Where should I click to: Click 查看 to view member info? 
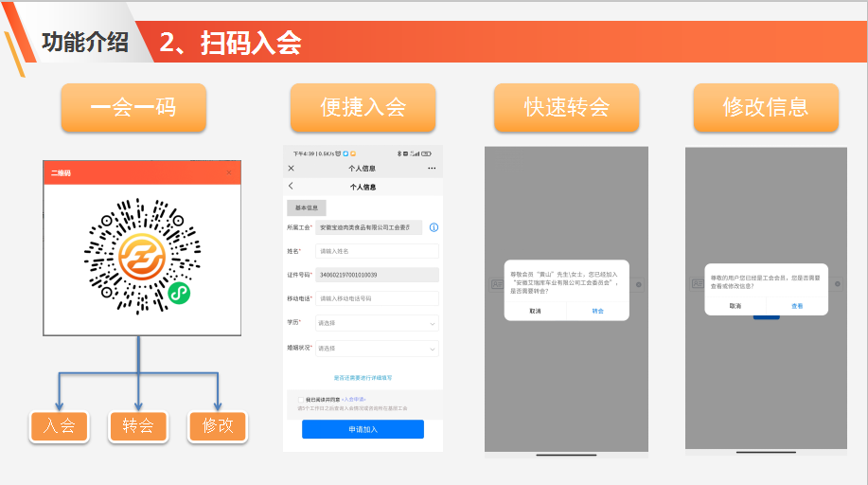point(797,306)
